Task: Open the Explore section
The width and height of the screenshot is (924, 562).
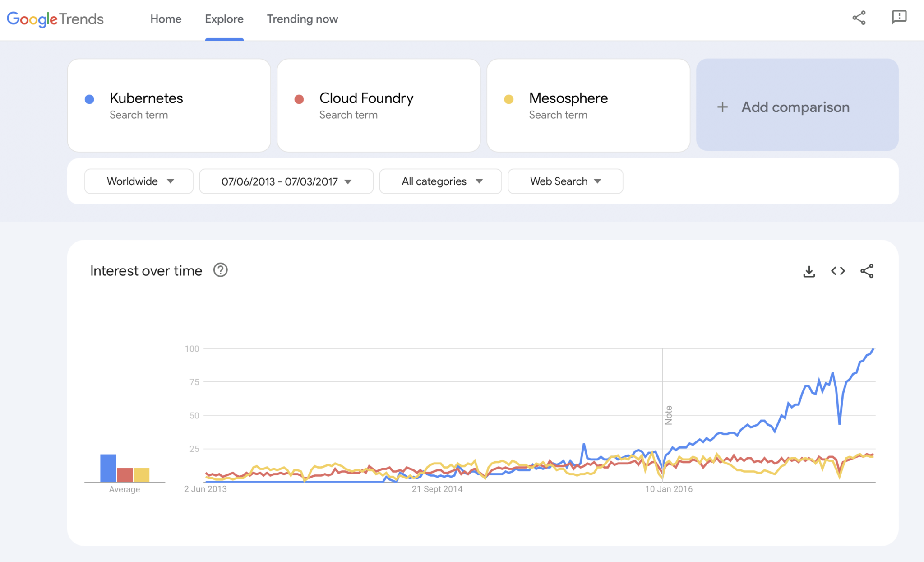Action: click(224, 19)
